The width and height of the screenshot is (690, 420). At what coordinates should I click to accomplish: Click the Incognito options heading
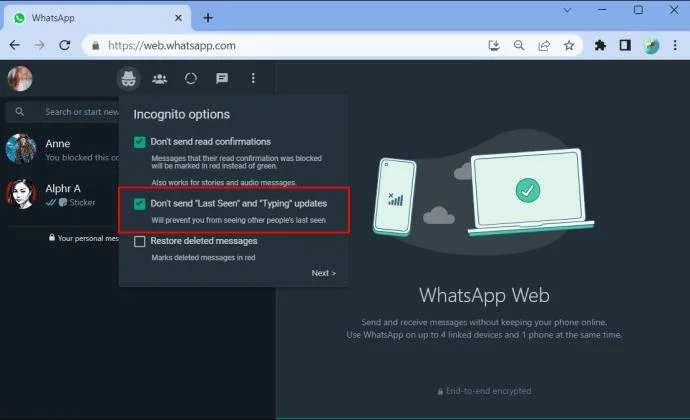pos(181,114)
